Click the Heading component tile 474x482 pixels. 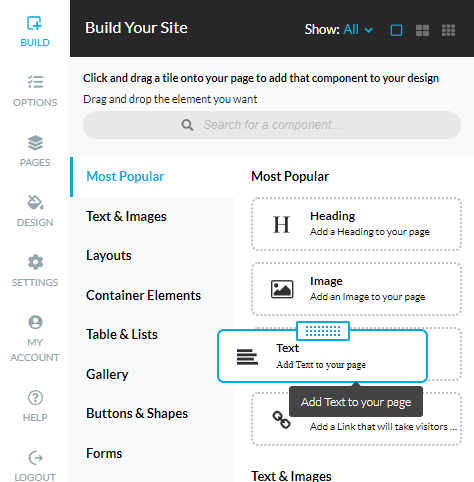[x=356, y=224]
